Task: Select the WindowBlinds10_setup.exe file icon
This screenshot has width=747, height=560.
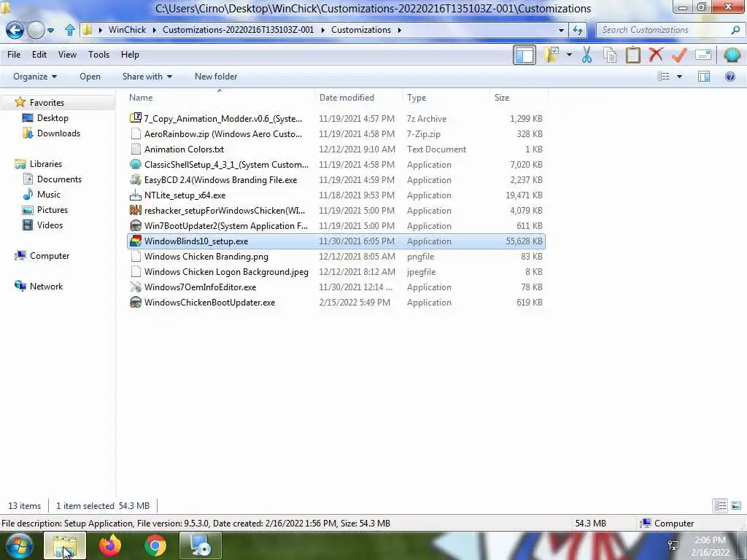Action: [x=136, y=241]
